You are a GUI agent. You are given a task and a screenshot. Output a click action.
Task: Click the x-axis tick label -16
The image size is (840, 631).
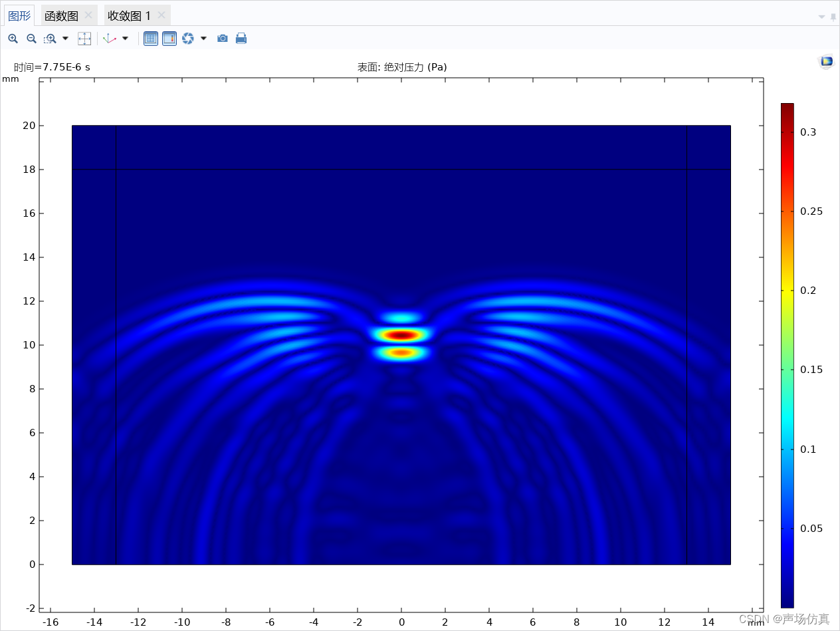click(50, 622)
